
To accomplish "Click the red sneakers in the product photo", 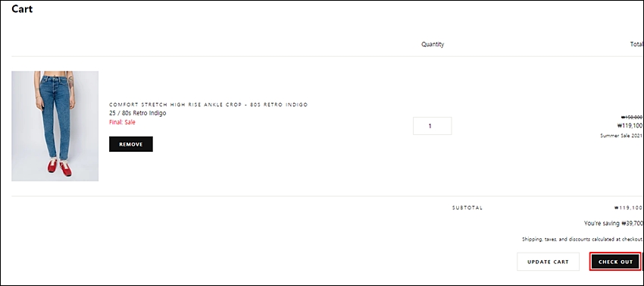I will pos(60,167).
